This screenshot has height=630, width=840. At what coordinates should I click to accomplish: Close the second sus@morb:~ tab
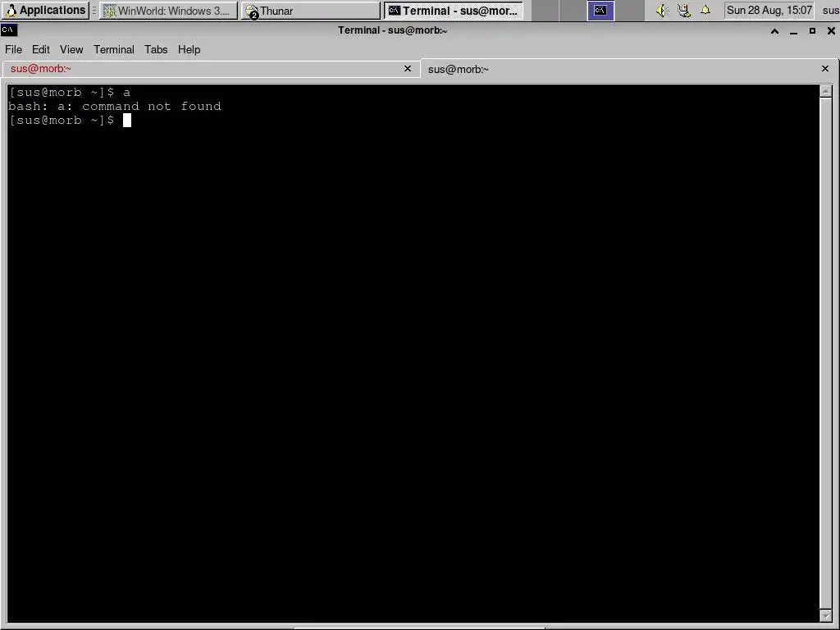point(825,69)
